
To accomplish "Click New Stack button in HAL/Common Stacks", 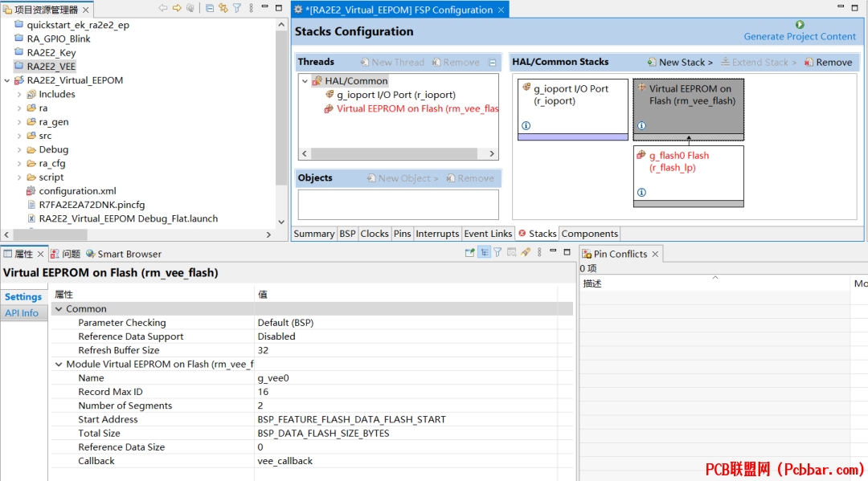I will 681,63.
